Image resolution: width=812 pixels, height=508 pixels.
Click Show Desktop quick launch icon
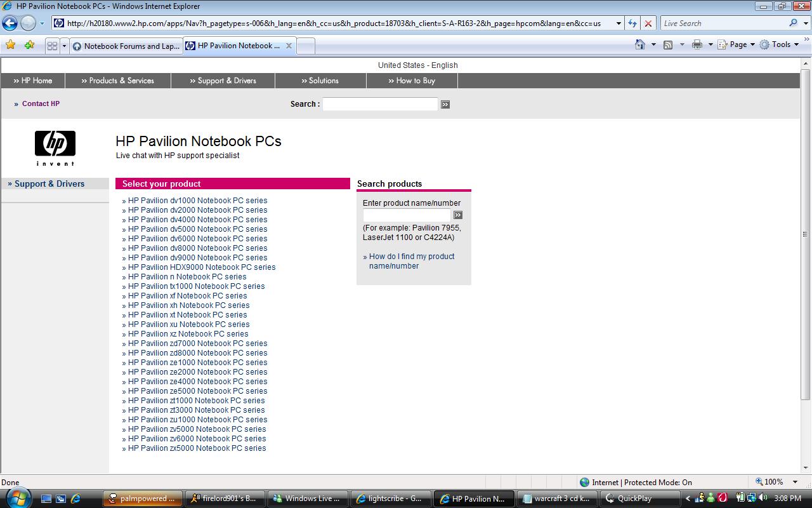[x=46, y=498]
